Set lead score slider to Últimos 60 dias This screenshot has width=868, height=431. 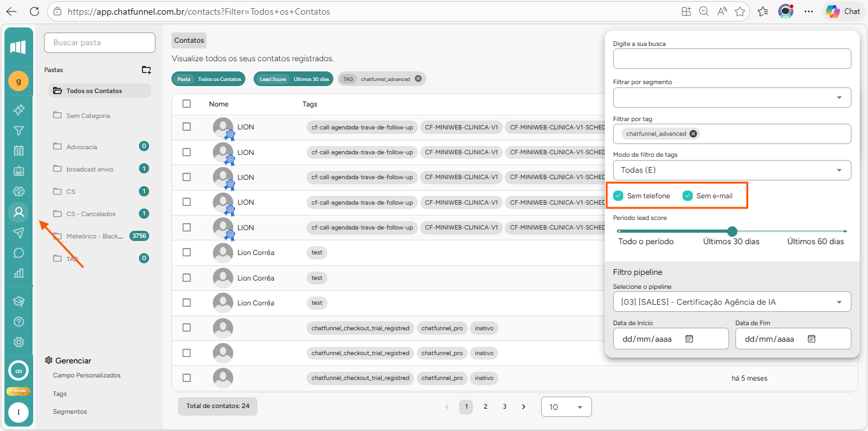point(845,231)
